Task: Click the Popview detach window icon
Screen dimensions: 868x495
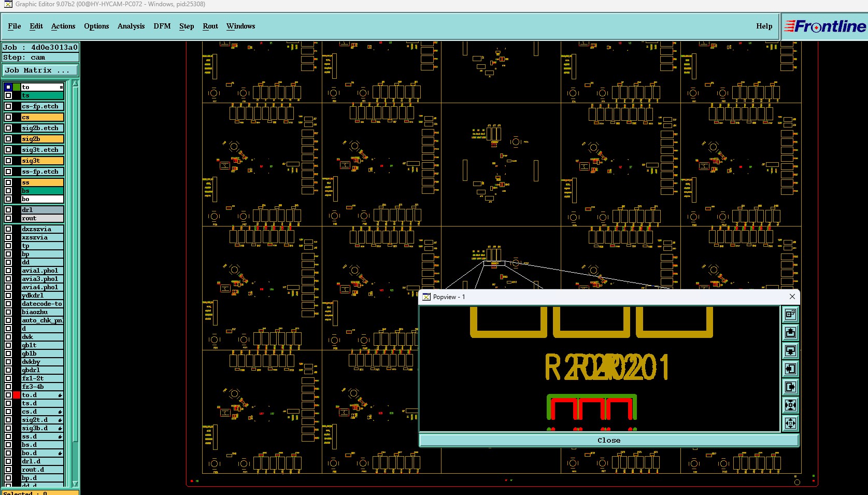Action: 790,314
